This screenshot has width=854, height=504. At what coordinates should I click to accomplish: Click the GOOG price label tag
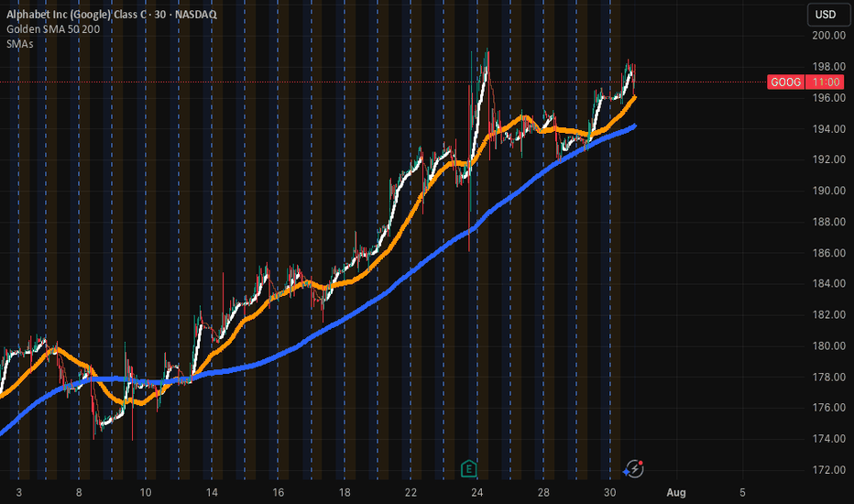[785, 82]
